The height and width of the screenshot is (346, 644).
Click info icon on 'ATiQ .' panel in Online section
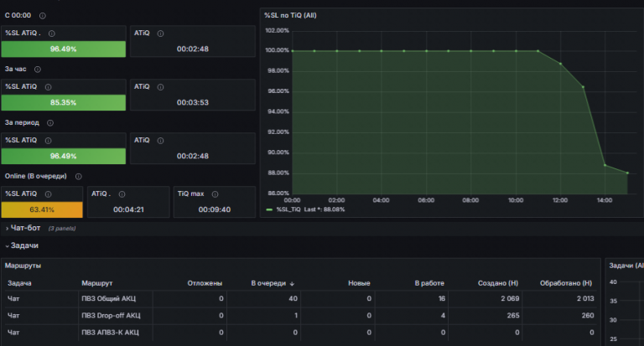click(122, 194)
